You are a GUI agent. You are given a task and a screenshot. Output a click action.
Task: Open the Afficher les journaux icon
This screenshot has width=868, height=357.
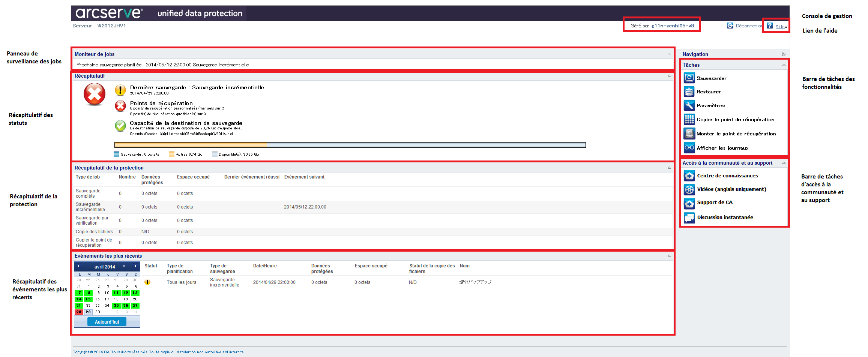click(689, 148)
